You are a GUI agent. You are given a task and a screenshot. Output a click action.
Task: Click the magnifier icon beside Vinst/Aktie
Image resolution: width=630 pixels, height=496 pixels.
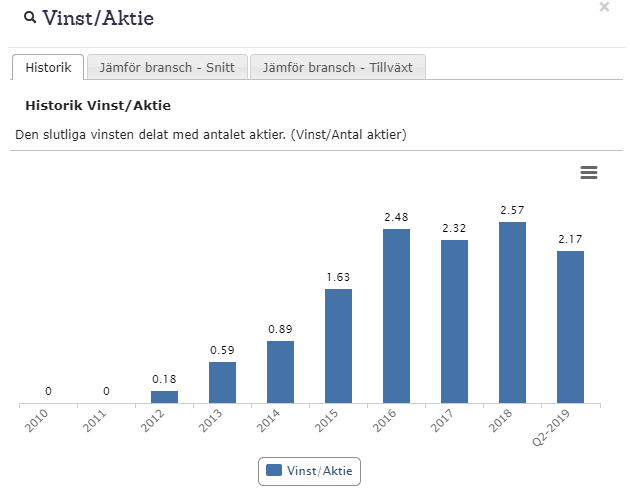click(x=30, y=17)
